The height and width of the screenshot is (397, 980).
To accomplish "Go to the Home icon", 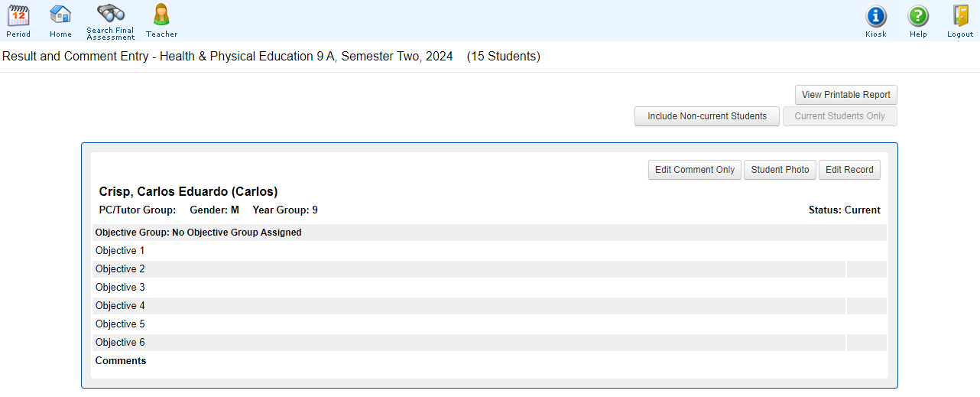I will click(x=60, y=15).
